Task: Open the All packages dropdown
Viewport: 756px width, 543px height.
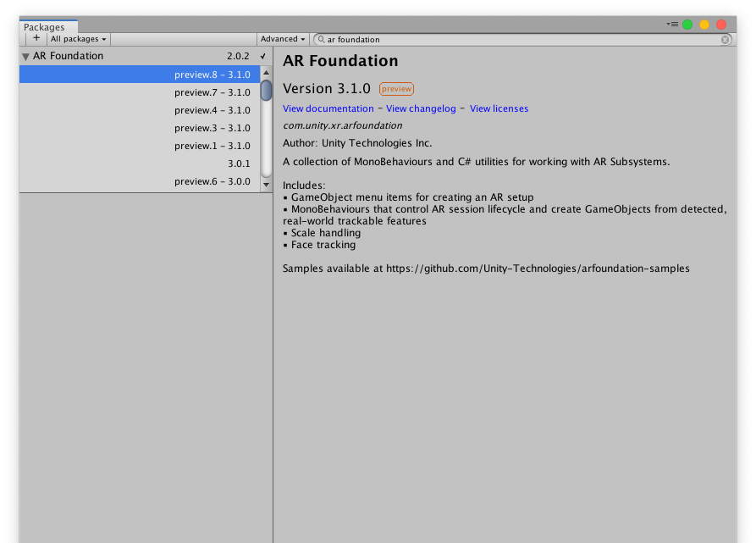Action: pyautogui.click(x=78, y=39)
